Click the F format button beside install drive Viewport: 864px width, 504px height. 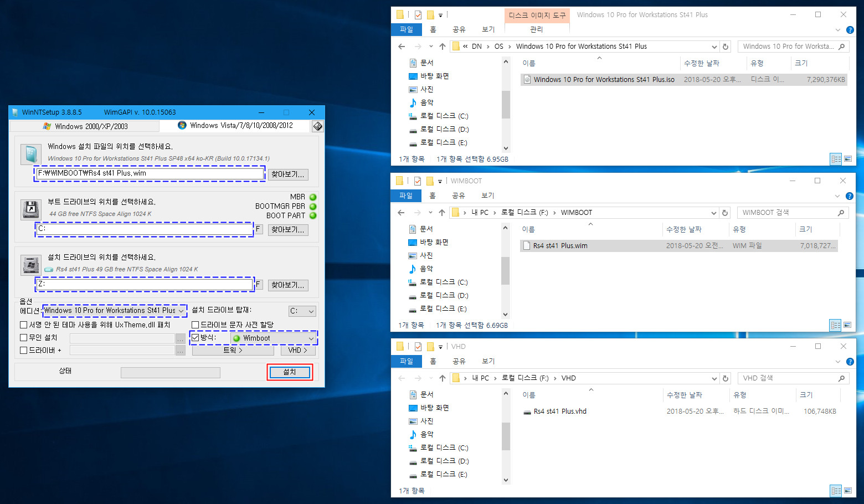tap(258, 284)
